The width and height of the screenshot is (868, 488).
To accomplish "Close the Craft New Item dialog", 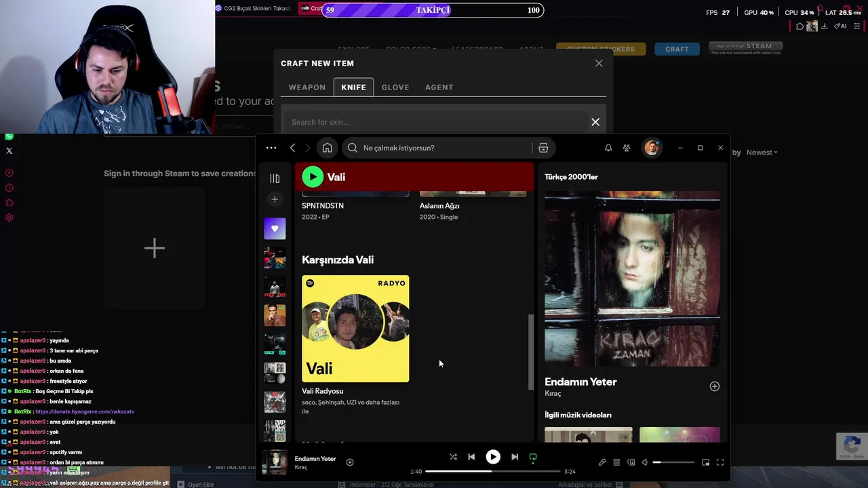I will (x=599, y=63).
